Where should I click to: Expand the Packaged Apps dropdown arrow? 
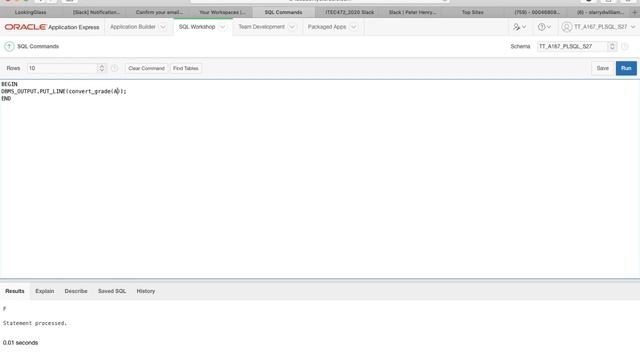coord(353,27)
